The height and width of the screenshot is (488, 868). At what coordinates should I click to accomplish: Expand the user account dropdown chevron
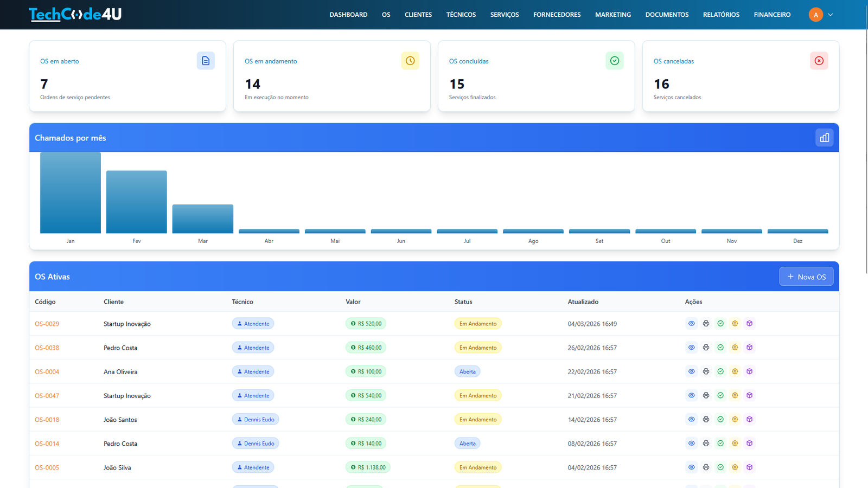tap(830, 15)
